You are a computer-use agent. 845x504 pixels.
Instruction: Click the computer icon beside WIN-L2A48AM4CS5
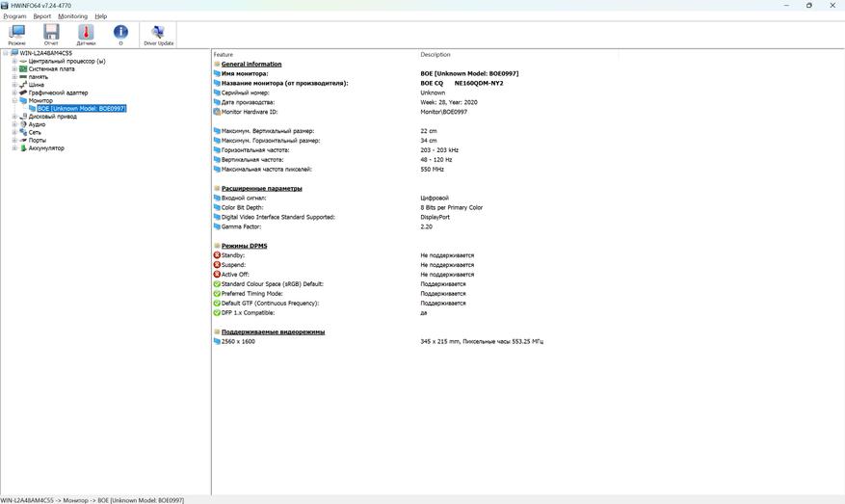click(14, 53)
